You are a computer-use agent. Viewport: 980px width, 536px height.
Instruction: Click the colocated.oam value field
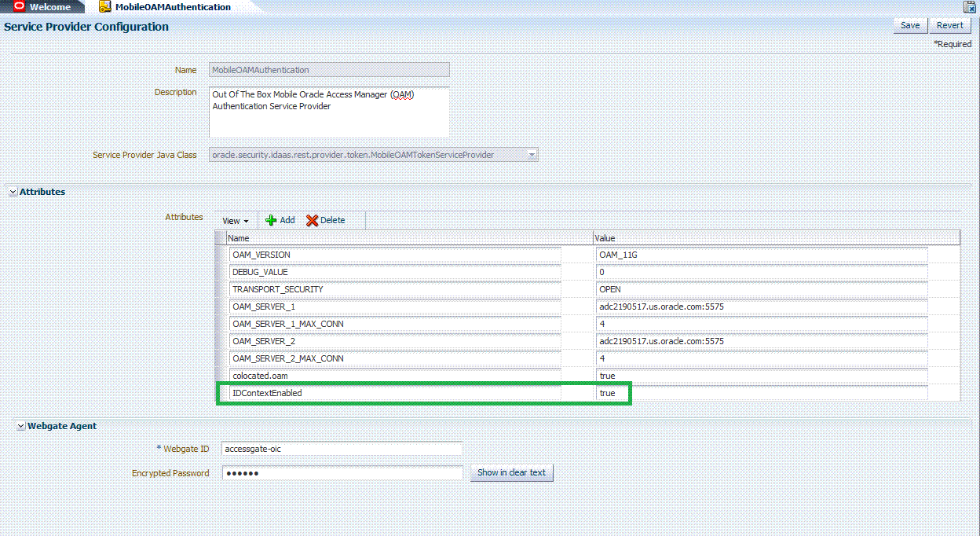[762, 376]
